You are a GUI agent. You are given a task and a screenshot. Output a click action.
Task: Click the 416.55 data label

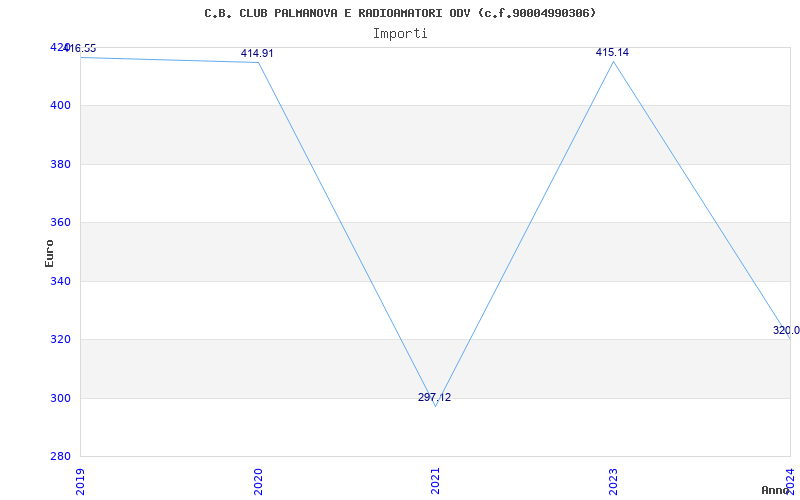82,48
